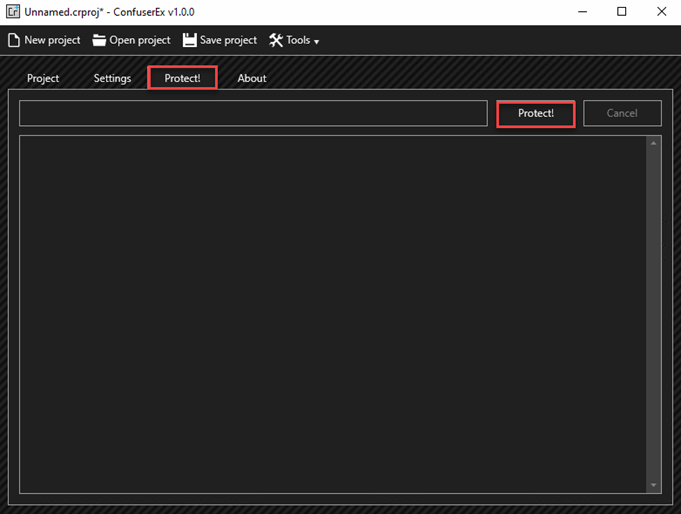Viewport: 681px width, 514px height.
Task: Click the Open project toolbar button
Action: [x=132, y=40]
